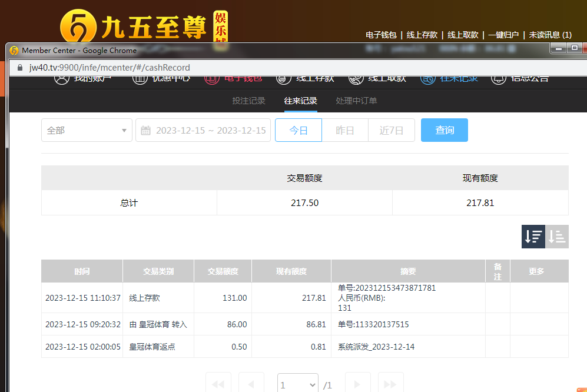Viewport: 587px width, 392px height.
Task: Go to the first page of records
Action: tap(218, 384)
